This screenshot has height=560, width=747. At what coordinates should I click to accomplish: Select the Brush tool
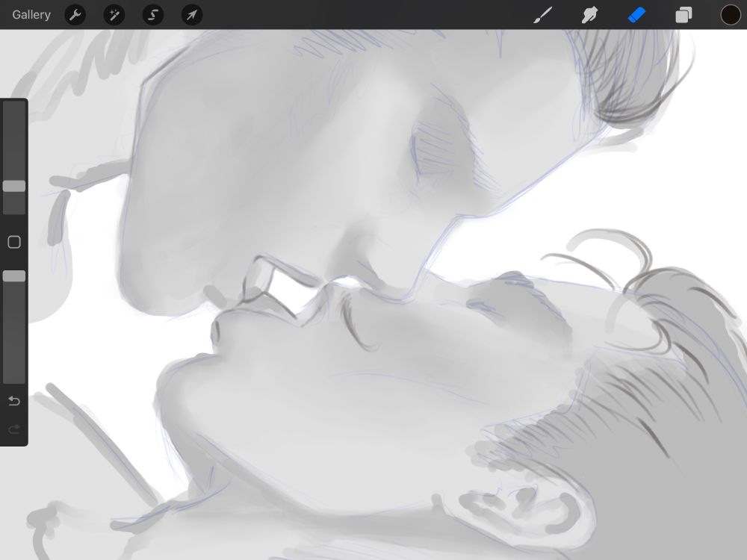(542, 15)
